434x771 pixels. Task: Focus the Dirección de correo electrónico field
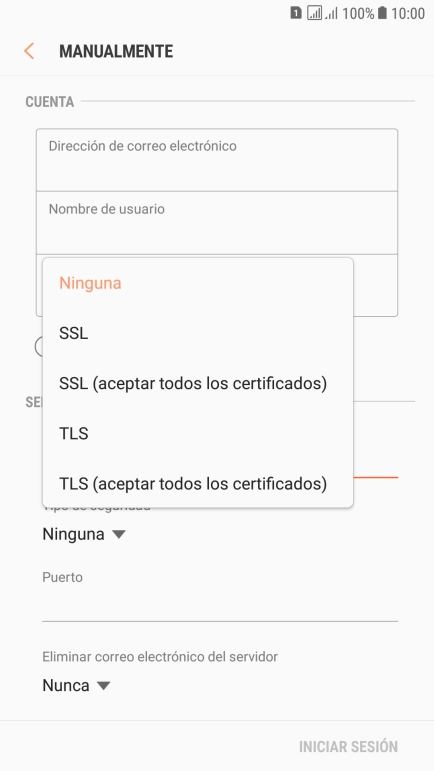[x=217, y=160]
